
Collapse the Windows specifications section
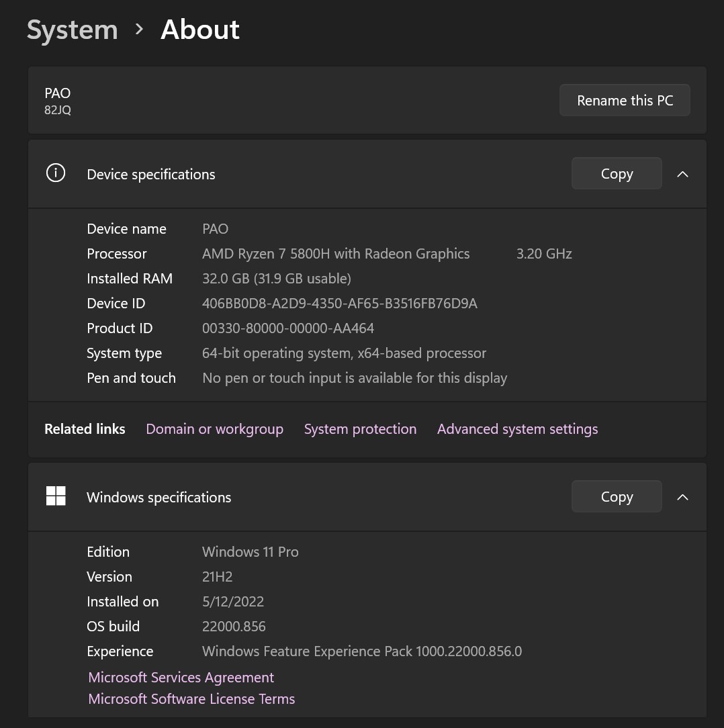[x=682, y=497]
